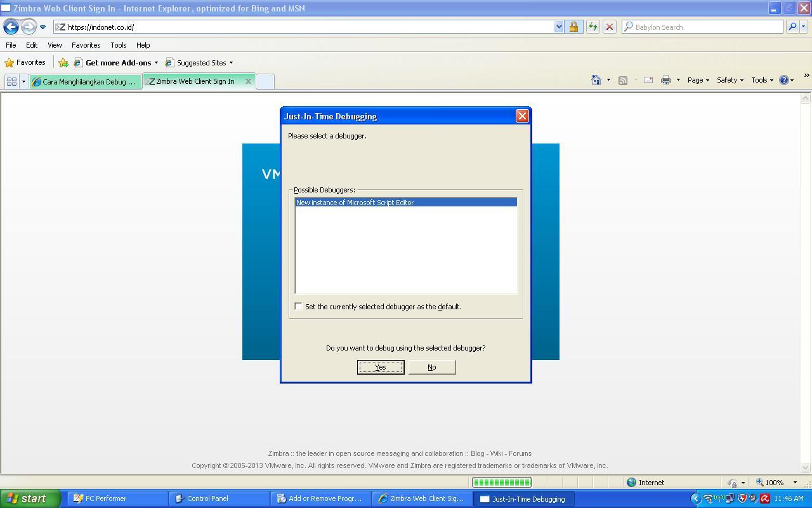Click the protected mode lock icon in status bar

732,483
